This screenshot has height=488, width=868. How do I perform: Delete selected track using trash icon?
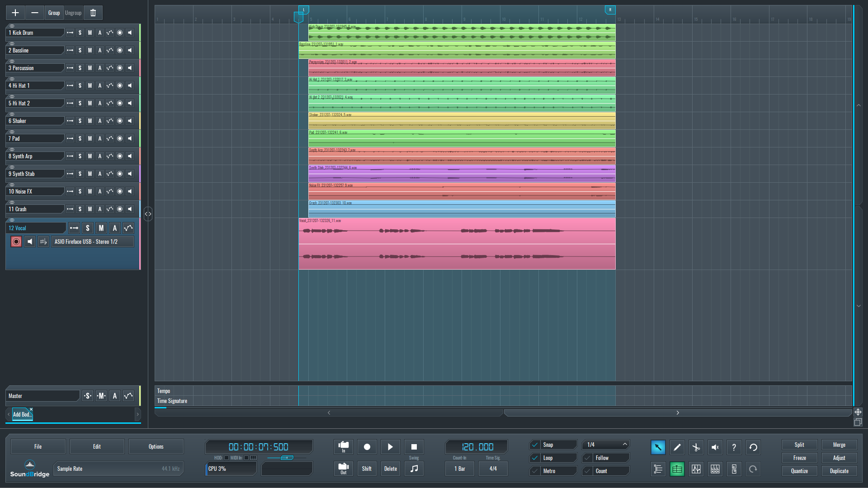(93, 13)
